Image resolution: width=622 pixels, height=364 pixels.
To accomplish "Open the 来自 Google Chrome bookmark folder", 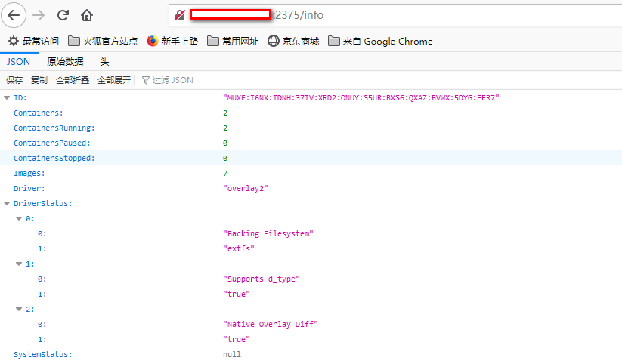I will 380,42.
